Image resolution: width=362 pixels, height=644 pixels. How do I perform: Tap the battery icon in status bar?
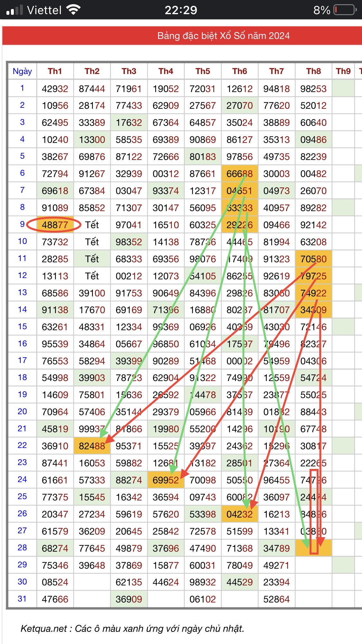pyautogui.click(x=345, y=10)
